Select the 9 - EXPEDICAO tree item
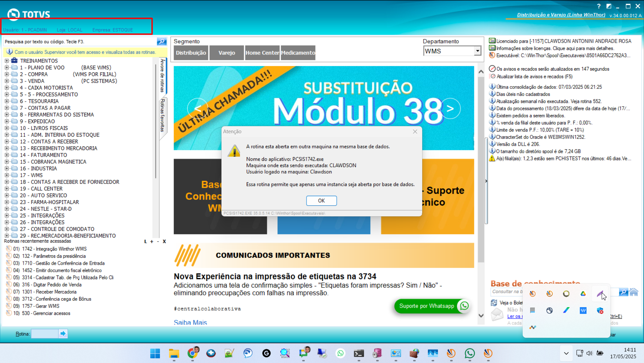The height and width of the screenshot is (363, 644). click(37, 121)
